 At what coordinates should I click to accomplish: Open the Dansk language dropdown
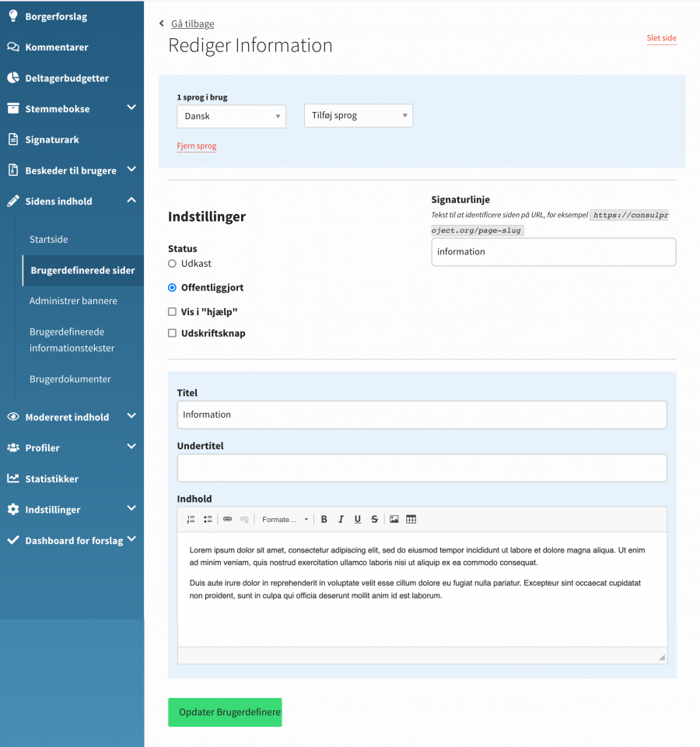pos(231,116)
